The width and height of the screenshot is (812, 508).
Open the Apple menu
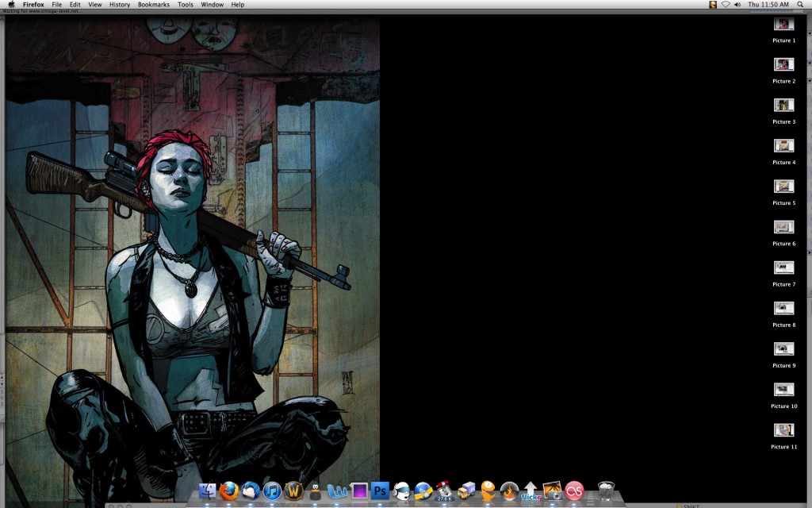[11, 4]
